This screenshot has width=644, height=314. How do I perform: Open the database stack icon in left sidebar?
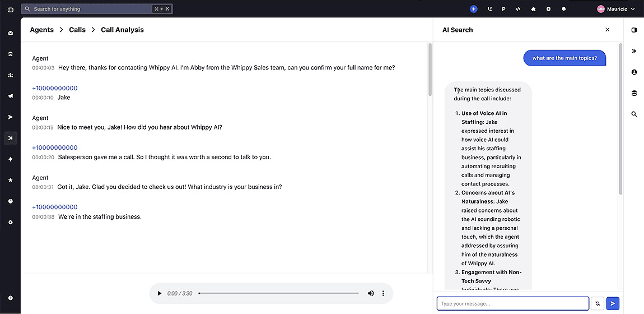click(10, 54)
